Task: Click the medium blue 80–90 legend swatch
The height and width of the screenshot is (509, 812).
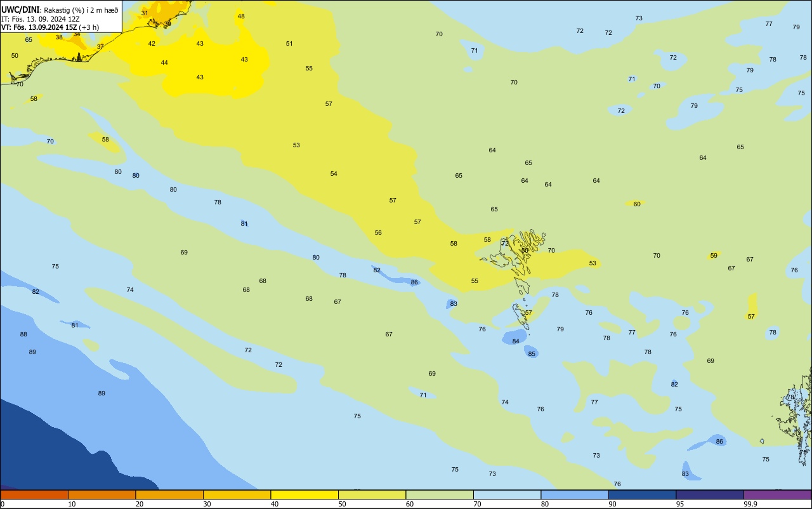Action: coord(575,494)
